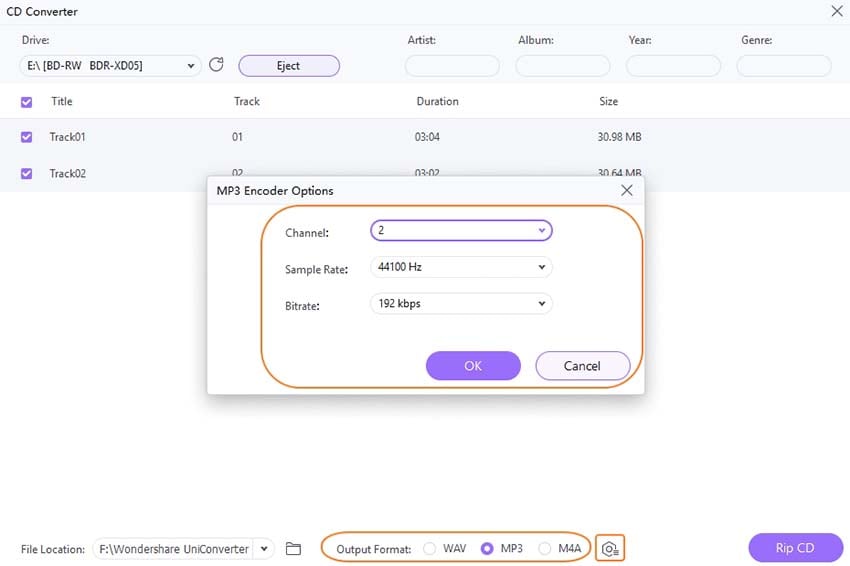Screen dimensions: 850x566
Task: Select MP3 output format radio button
Action: (487, 549)
